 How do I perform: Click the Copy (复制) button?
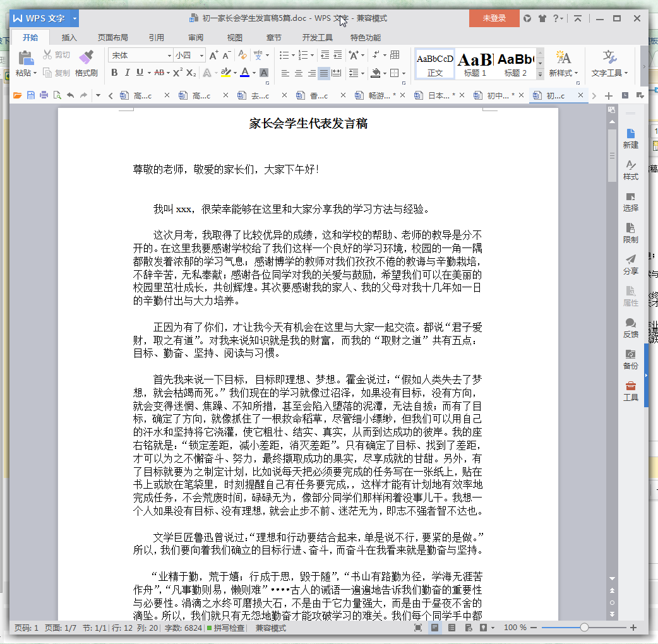[56, 73]
